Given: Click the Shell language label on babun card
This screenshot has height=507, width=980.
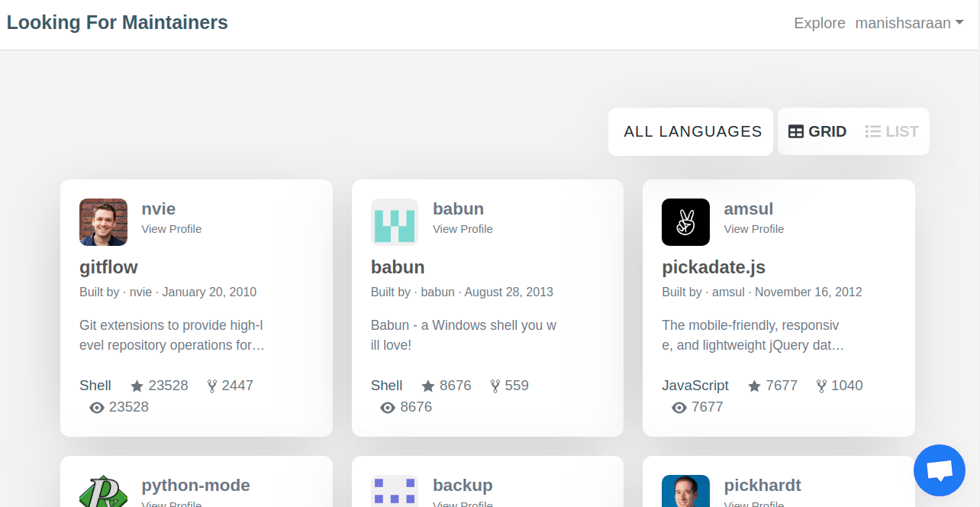Looking at the screenshot, I should (387, 386).
